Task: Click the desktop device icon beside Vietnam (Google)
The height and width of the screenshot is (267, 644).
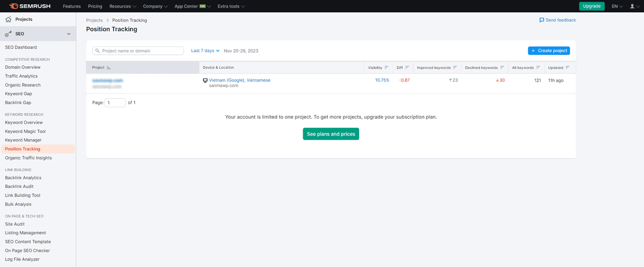Action: click(x=205, y=80)
